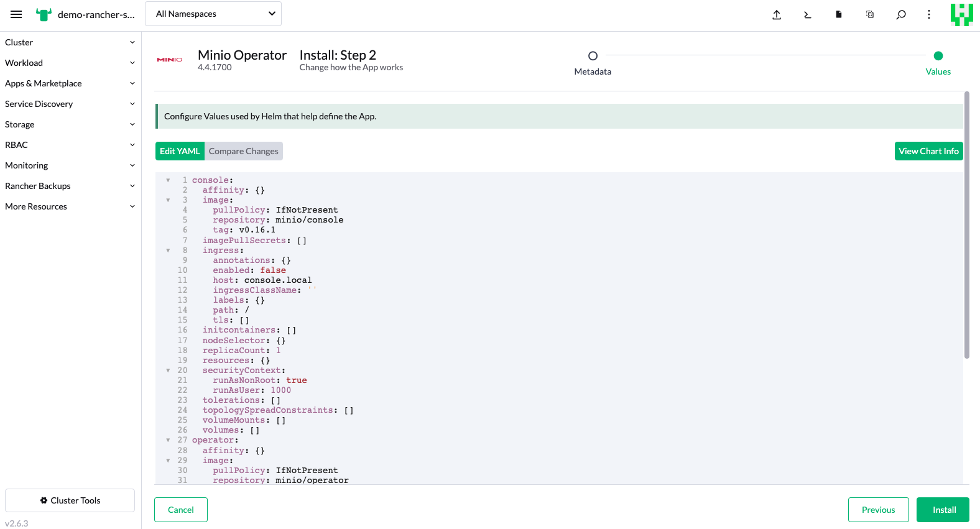Click the Import YAML upload icon
This screenshot has width=980, height=529.
click(777, 14)
